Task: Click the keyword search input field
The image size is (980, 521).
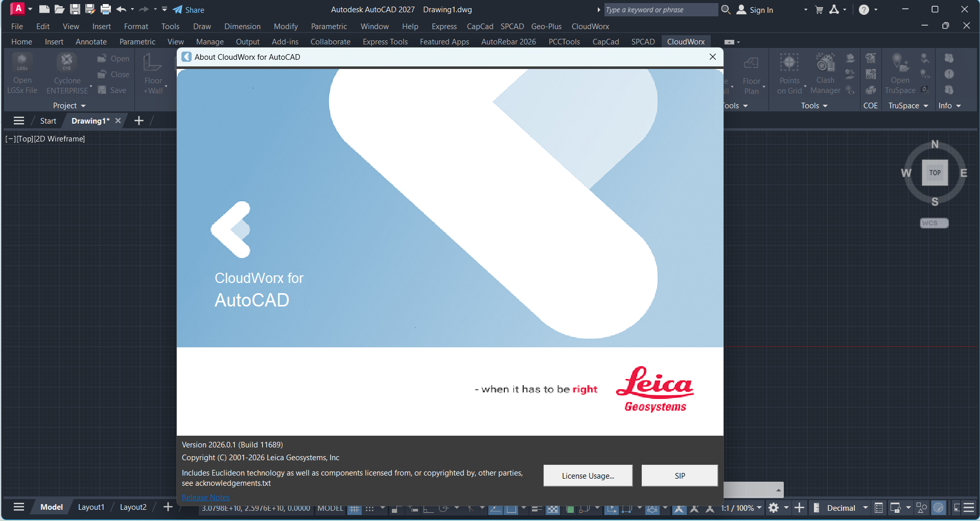Action: pos(661,10)
